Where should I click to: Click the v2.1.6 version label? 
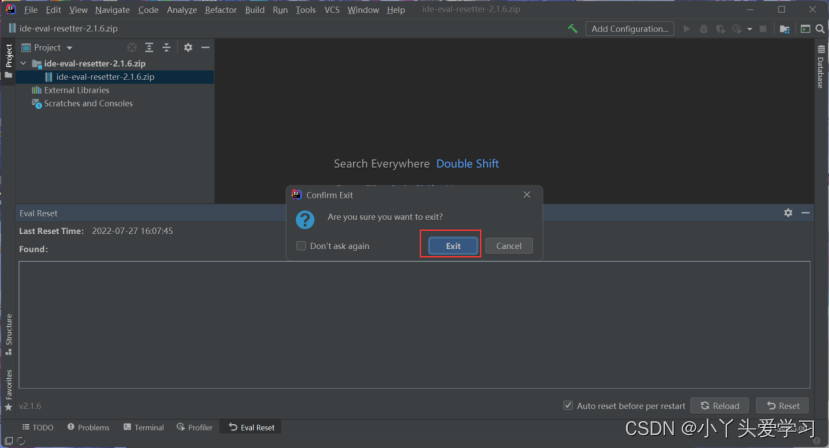coord(30,406)
